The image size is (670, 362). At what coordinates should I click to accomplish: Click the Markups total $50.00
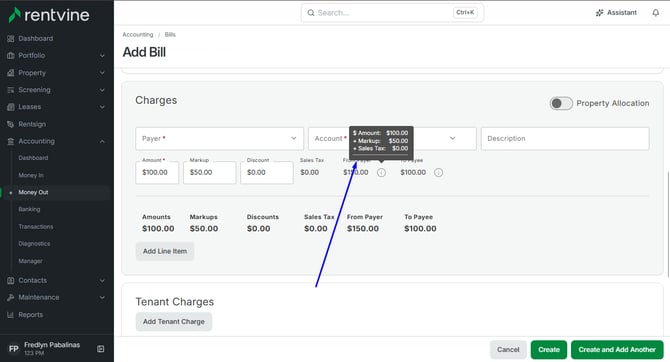pos(204,229)
